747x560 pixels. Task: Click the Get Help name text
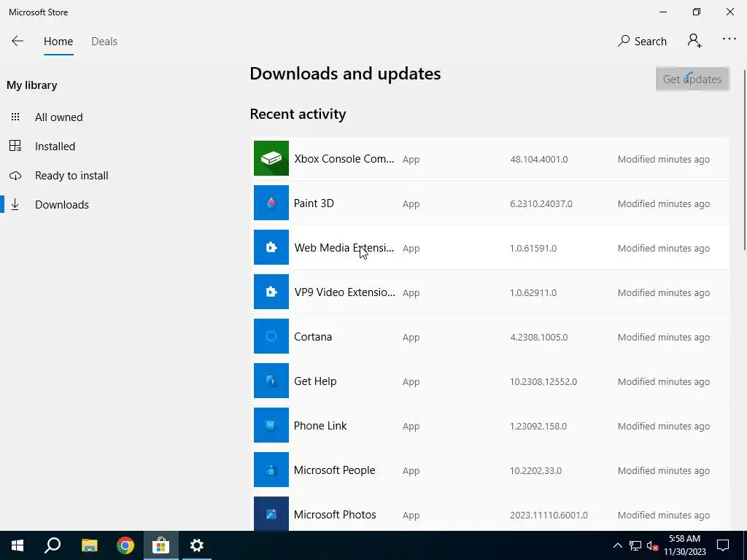315,381
